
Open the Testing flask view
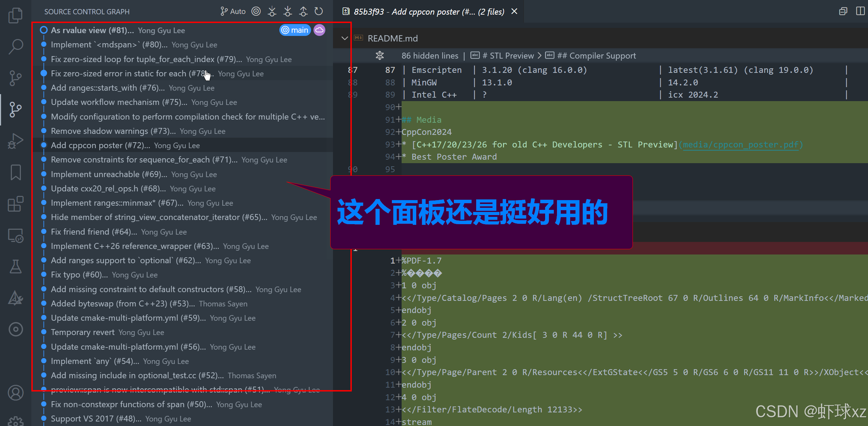tap(15, 267)
